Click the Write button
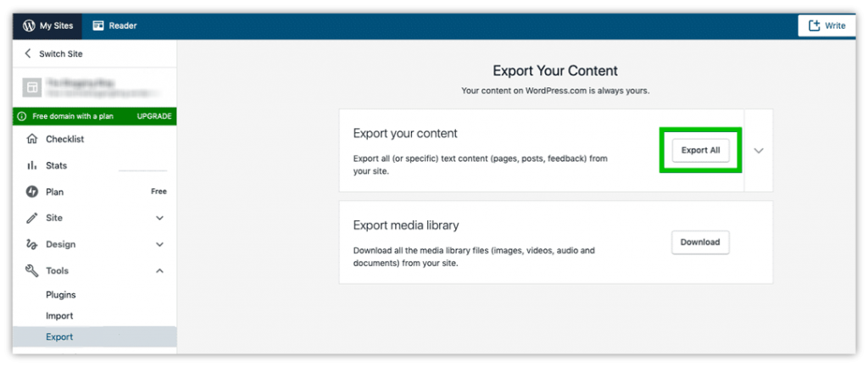 point(827,25)
